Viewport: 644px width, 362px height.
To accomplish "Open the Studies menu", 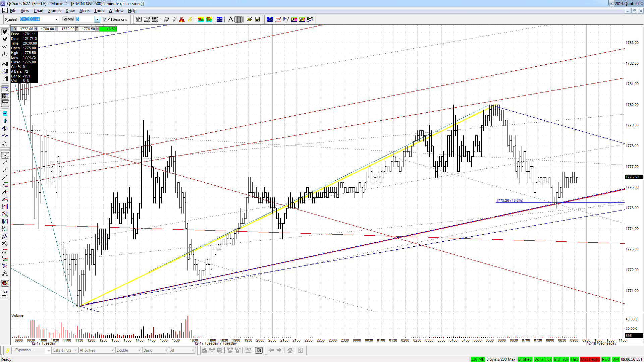I will pos(54,11).
